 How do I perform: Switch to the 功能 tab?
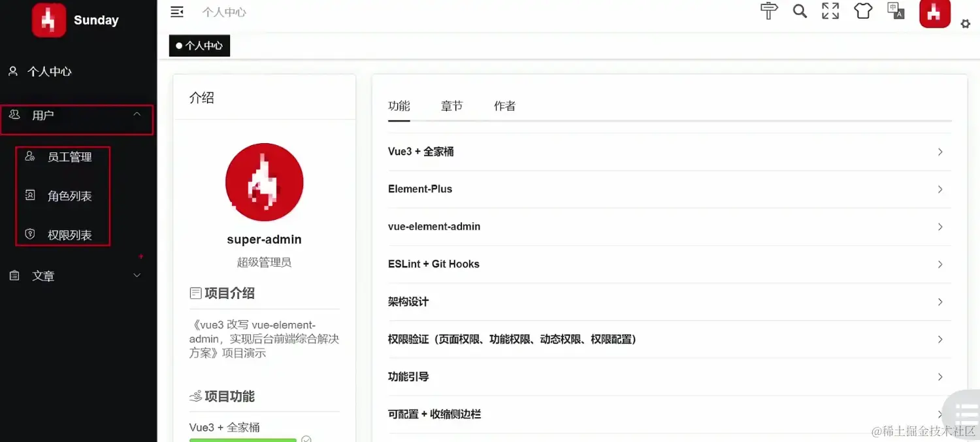[x=399, y=106]
